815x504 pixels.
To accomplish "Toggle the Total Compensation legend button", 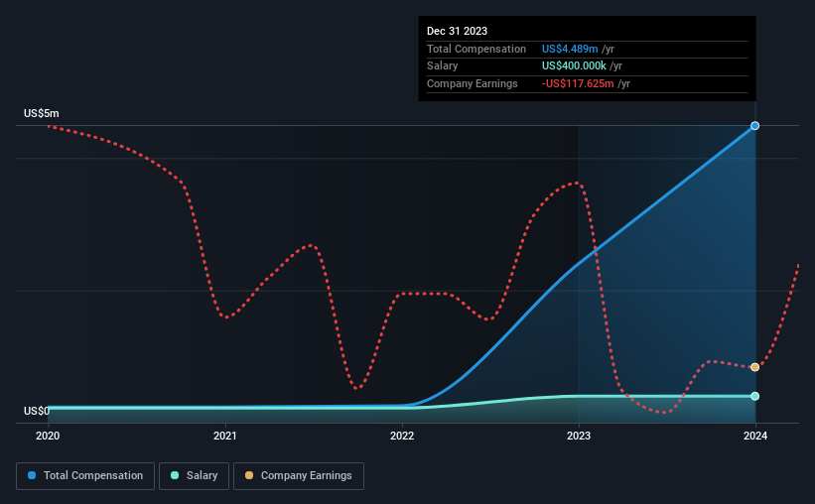I will (x=85, y=476).
